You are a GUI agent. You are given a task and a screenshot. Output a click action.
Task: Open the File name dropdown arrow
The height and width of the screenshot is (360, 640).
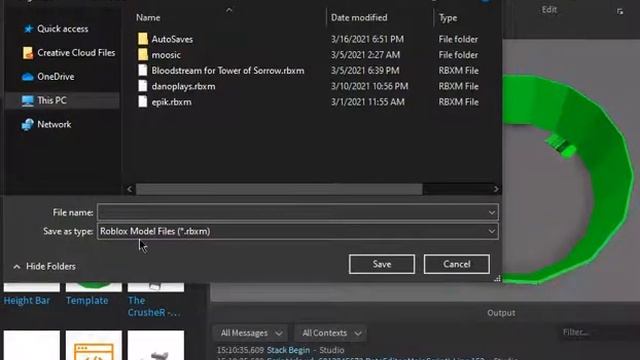coord(492,213)
